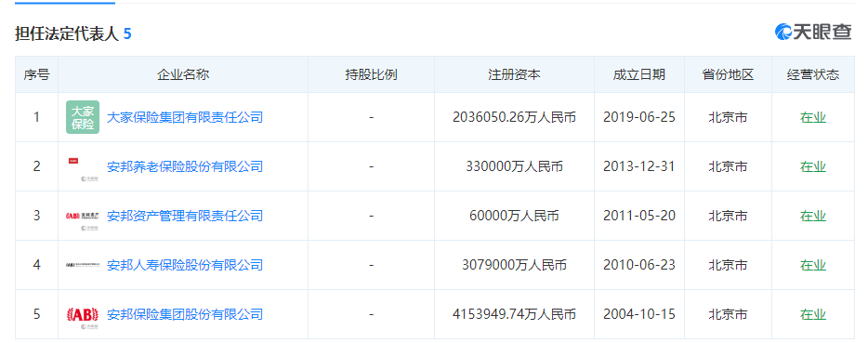
Task: Click the 安邦资产管理 company logo
Action: click(83, 216)
